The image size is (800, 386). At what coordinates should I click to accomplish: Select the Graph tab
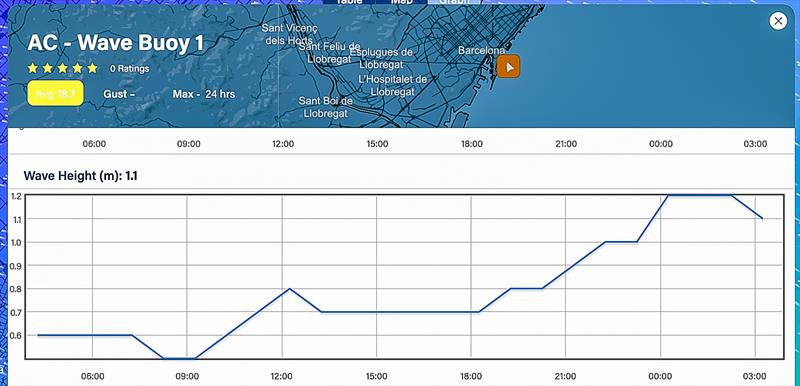(454, 2)
